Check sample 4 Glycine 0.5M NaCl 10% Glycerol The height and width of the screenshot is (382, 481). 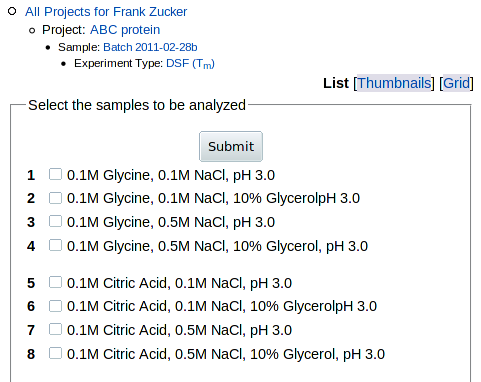[55, 245]
